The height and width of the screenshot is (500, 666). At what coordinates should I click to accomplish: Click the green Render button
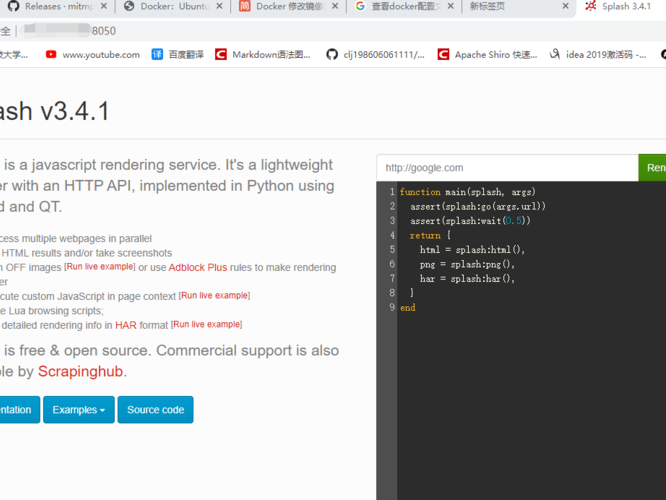click(652, 168)
